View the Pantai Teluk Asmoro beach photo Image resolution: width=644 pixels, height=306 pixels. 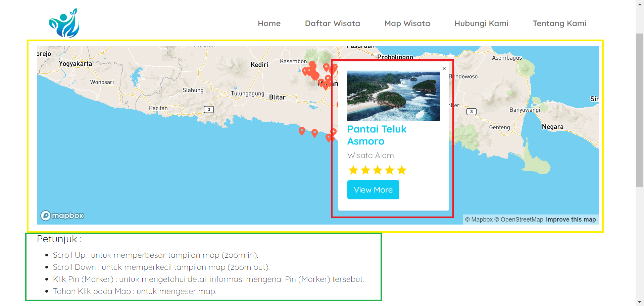393,96
